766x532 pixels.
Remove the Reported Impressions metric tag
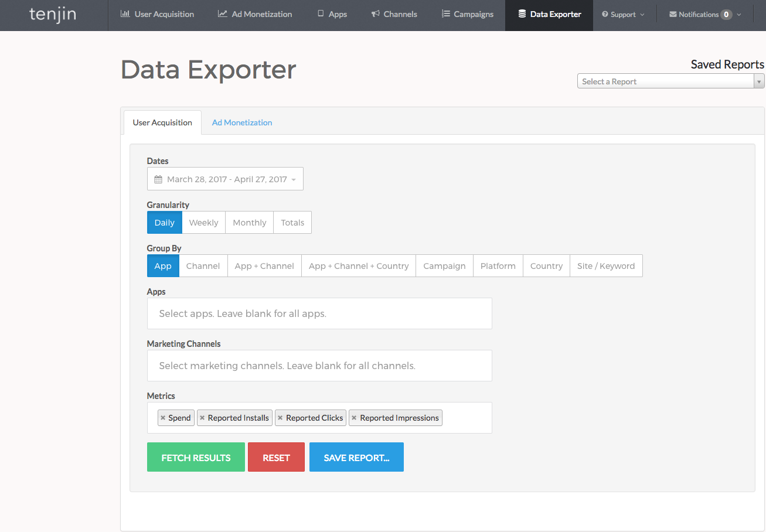(354, 418)
